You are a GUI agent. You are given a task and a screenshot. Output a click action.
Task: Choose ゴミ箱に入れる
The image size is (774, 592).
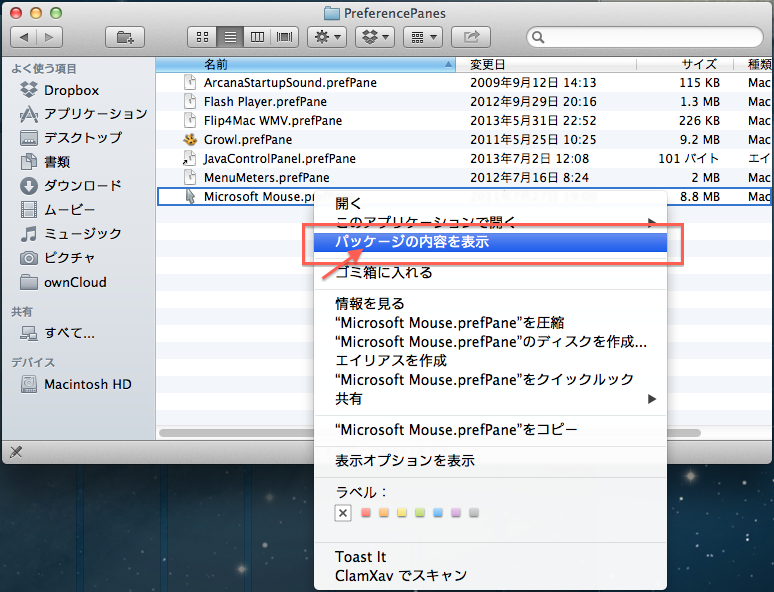490,272
